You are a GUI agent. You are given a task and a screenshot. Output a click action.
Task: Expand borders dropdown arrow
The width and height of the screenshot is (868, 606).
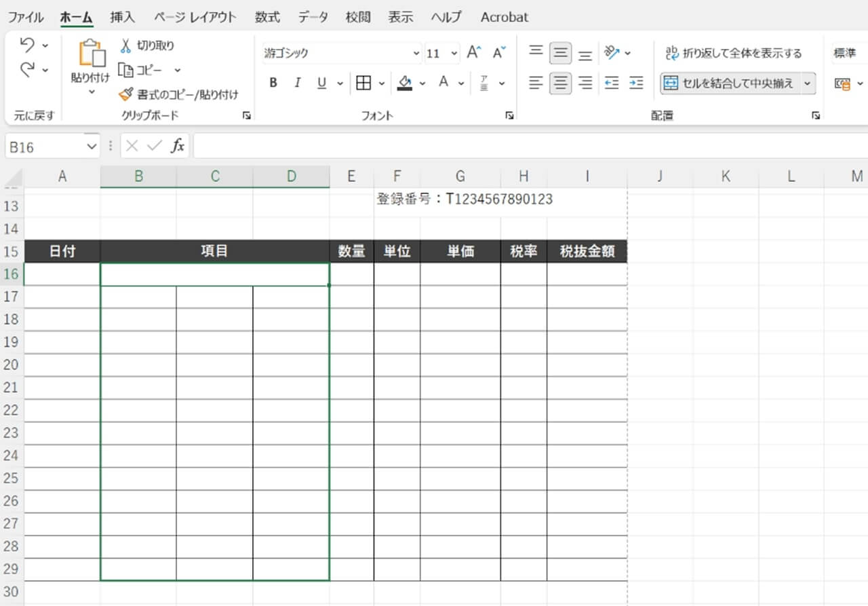381,83
